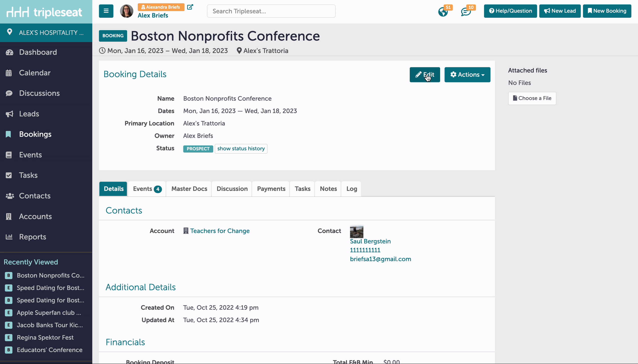638x364 pixels.
Task: Switch to the Details tab
Action: point(114,189)
